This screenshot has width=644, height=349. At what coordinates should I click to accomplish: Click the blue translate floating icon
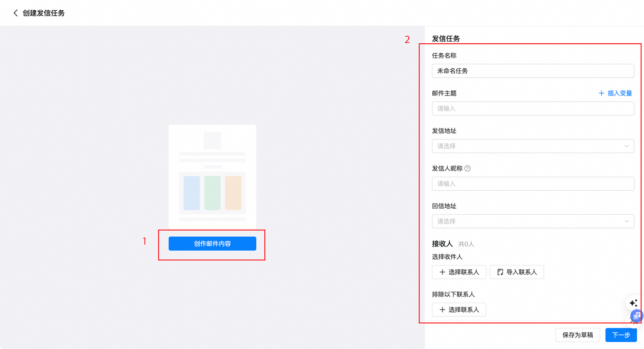(x=637, y=316)
